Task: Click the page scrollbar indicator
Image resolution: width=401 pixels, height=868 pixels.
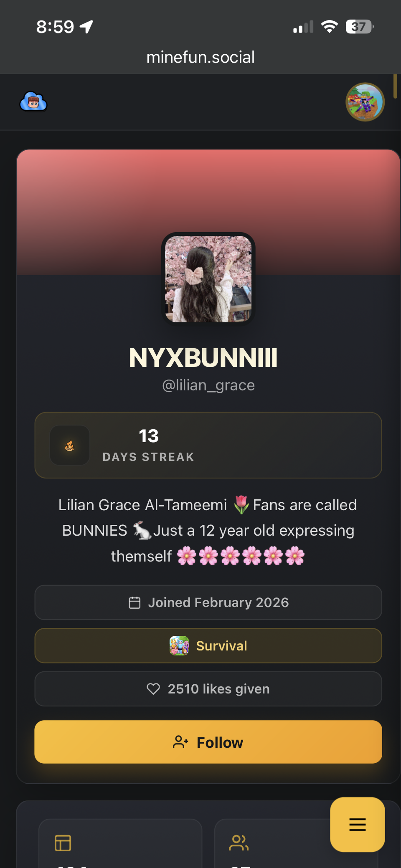Action: click(x=395, y=86)
